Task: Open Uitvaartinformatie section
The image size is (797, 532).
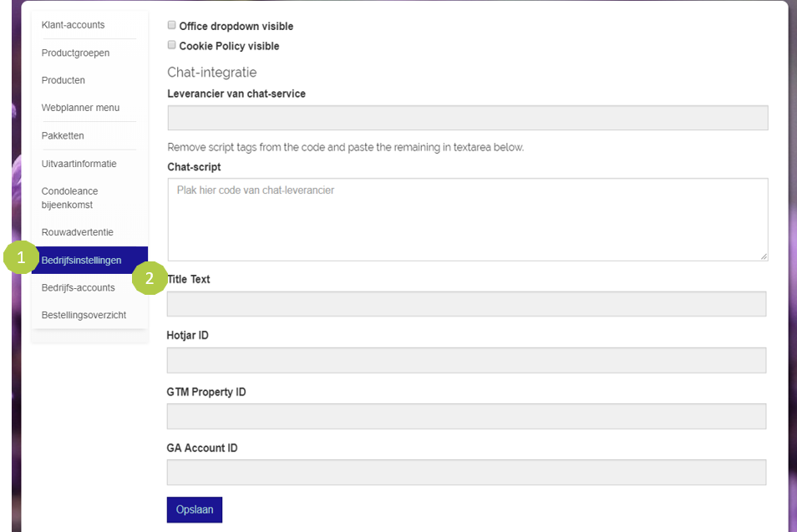Action: click(79, 164)
